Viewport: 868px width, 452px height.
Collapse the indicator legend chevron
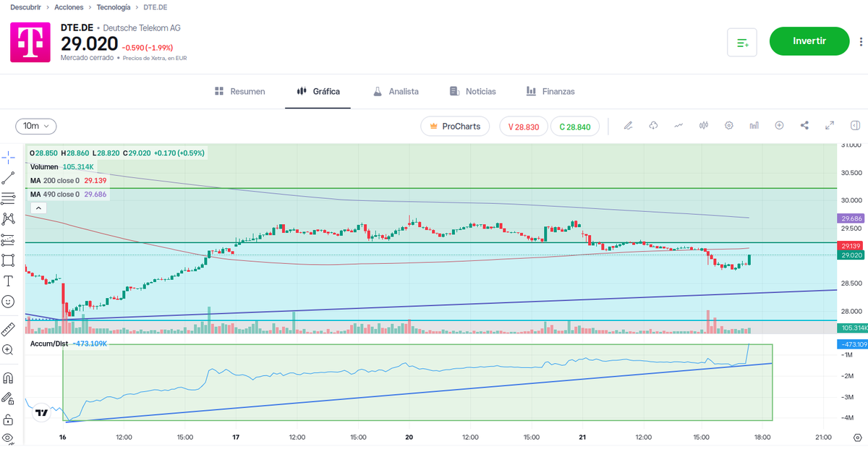pyautogui.click(x=38, y=208)
